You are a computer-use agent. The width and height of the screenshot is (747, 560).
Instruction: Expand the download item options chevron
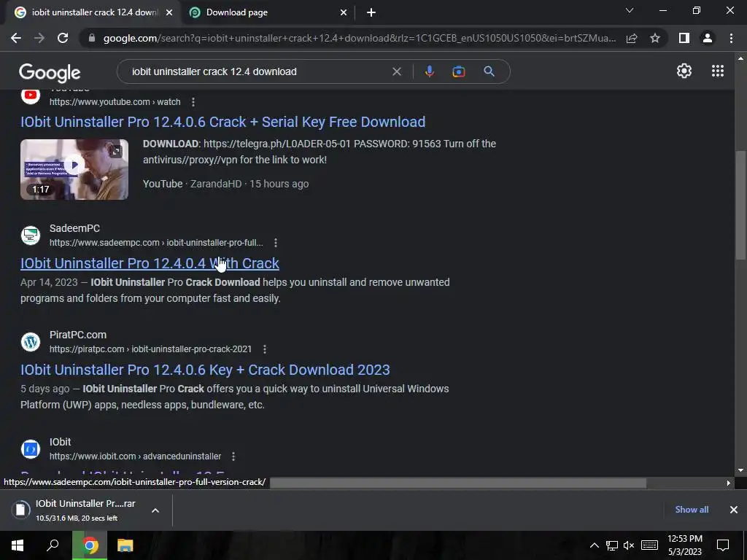(155, 510)
